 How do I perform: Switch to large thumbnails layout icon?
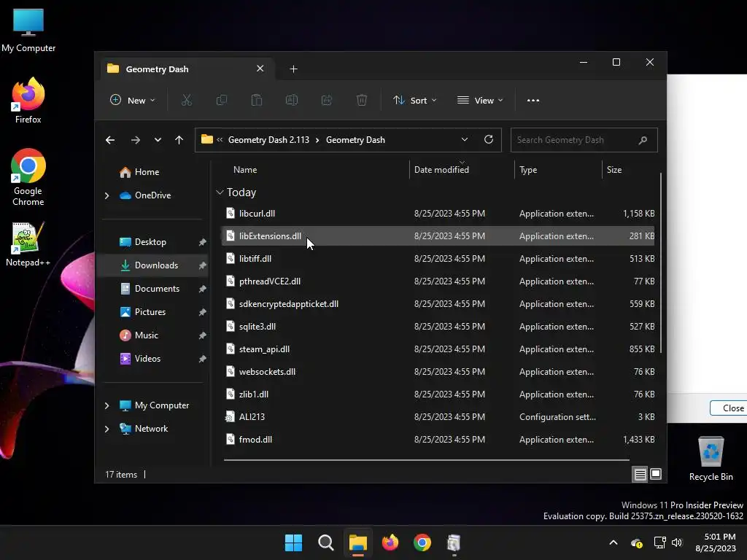click(656, 474)
